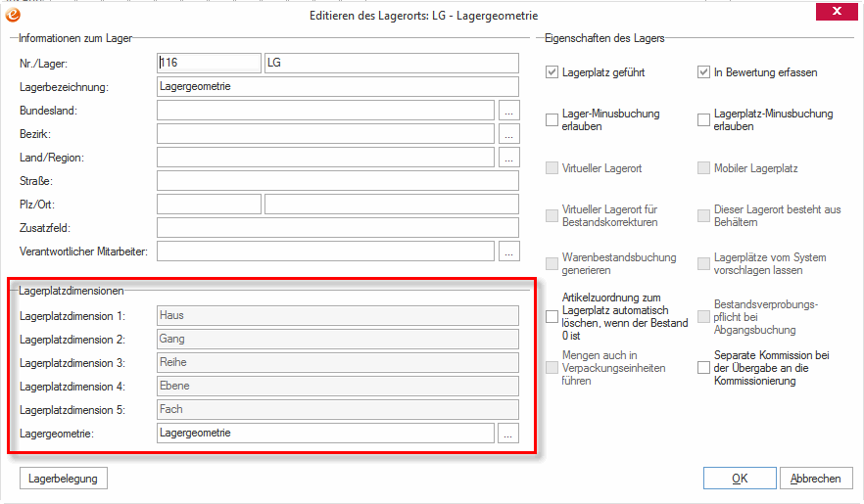Click the Bezirk input field
The height and width of the screenshot is (504, 864).
[325, 134]
